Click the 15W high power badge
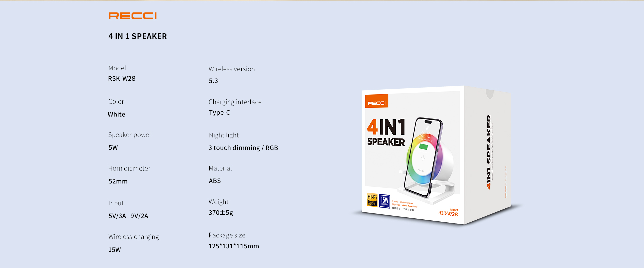 point(385,201)
